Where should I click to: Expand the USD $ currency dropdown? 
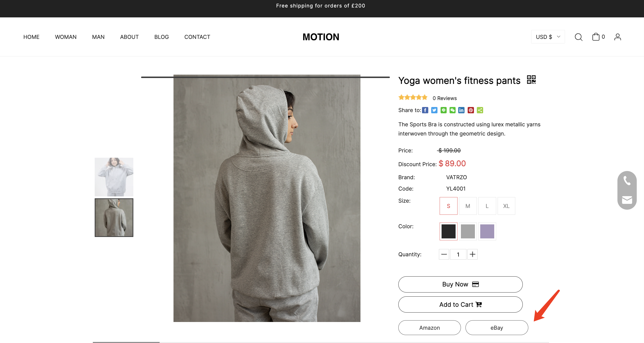548,37
